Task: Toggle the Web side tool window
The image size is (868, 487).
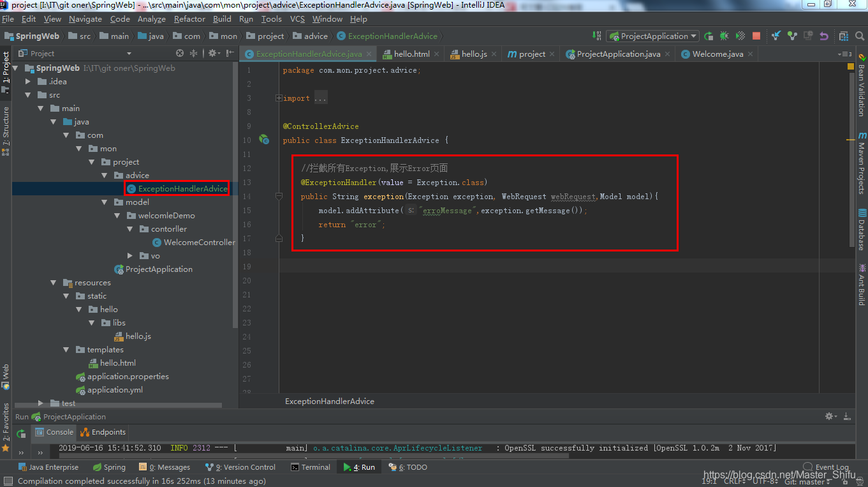Action: [x=6, y=377]
